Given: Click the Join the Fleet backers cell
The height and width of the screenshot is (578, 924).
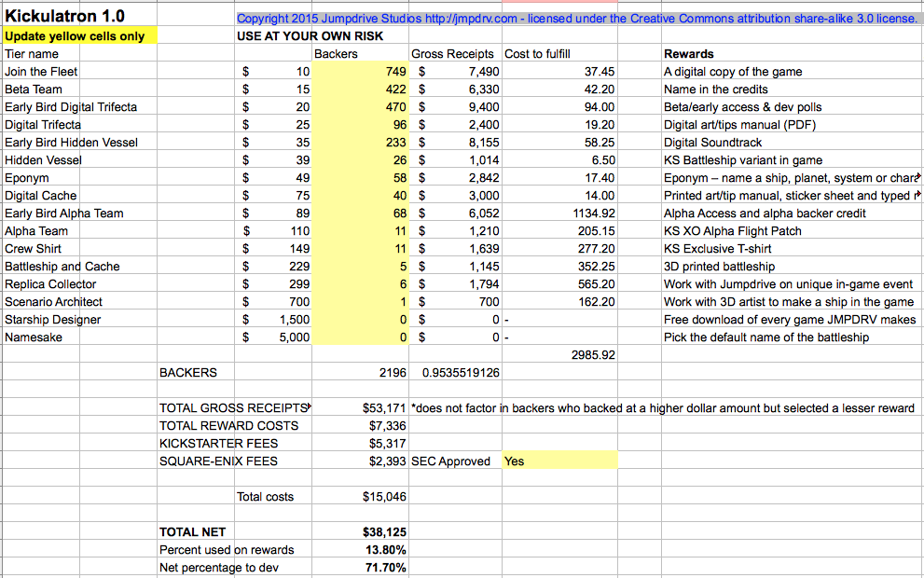Looking at the screenshot, I should pos(360,72).
